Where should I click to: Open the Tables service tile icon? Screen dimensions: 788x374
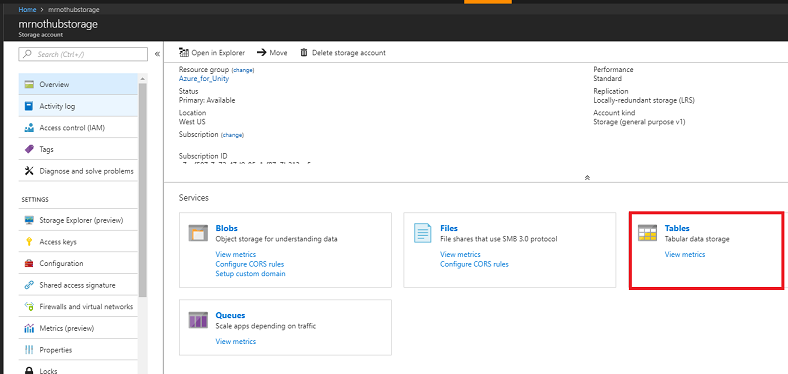click(x=647, y=233)
